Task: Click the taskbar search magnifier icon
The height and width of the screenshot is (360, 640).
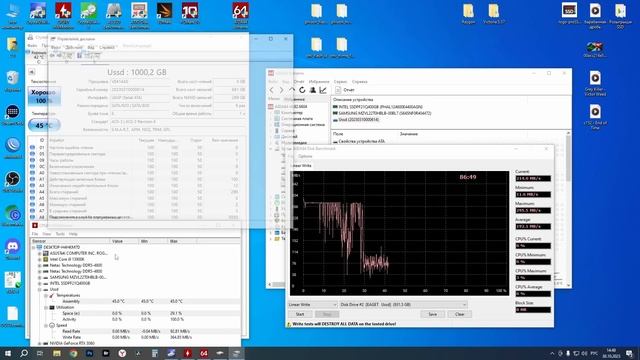Action: pyautogui.click(x=24, y=353)
